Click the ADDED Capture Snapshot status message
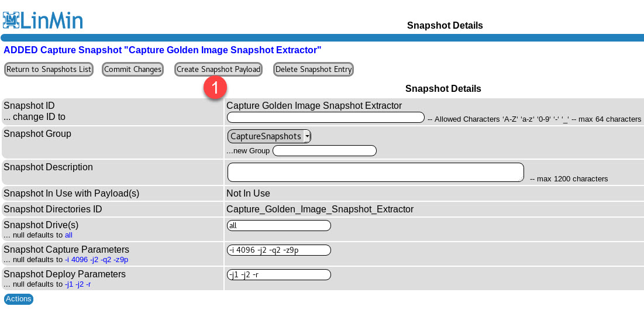644x313 pixels. click(x=163, y=50)
